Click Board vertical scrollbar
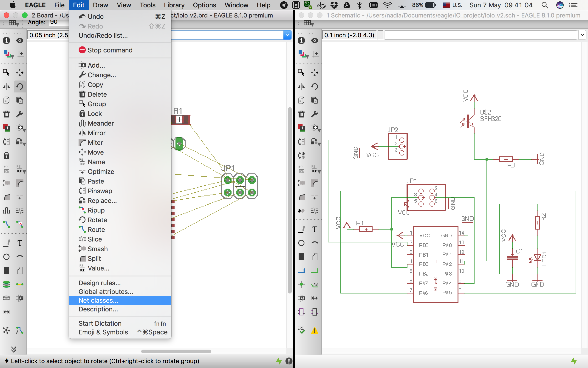Image resolution: width=588 pixels, height=368 pixels. [x=290, y=200]
